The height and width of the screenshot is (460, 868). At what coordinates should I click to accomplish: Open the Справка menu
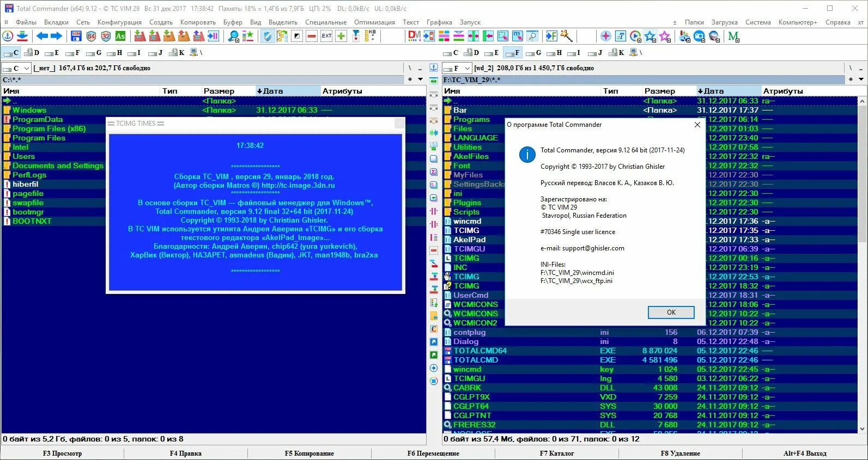coord(837,22)
